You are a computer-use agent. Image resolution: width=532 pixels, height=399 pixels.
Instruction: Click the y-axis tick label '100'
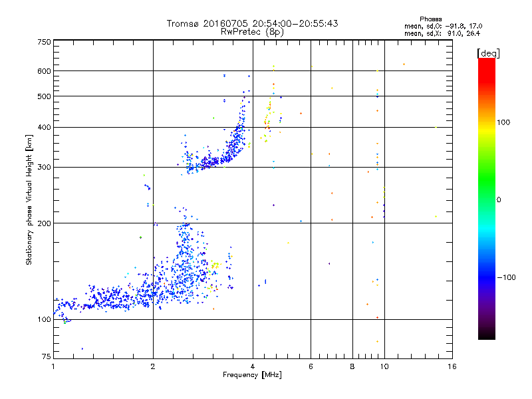pyautogui.click(x=45, y=319)
